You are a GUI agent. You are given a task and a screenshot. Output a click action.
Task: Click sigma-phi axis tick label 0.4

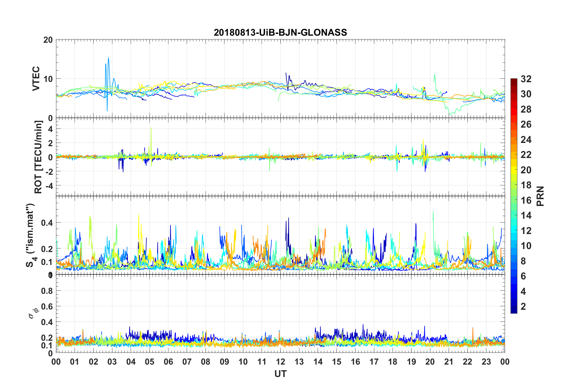coord(47,322)
